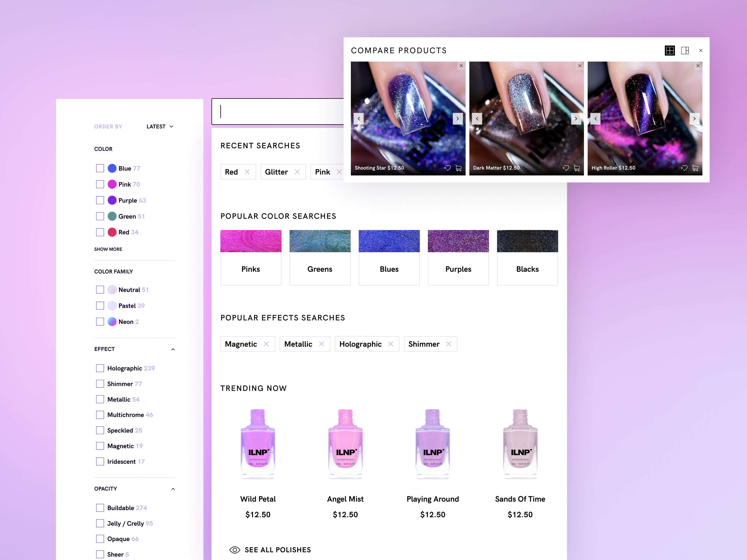Choose the Blues color swatch card
747x560 pixels.
pyautogui.click(x=389, y=258)
